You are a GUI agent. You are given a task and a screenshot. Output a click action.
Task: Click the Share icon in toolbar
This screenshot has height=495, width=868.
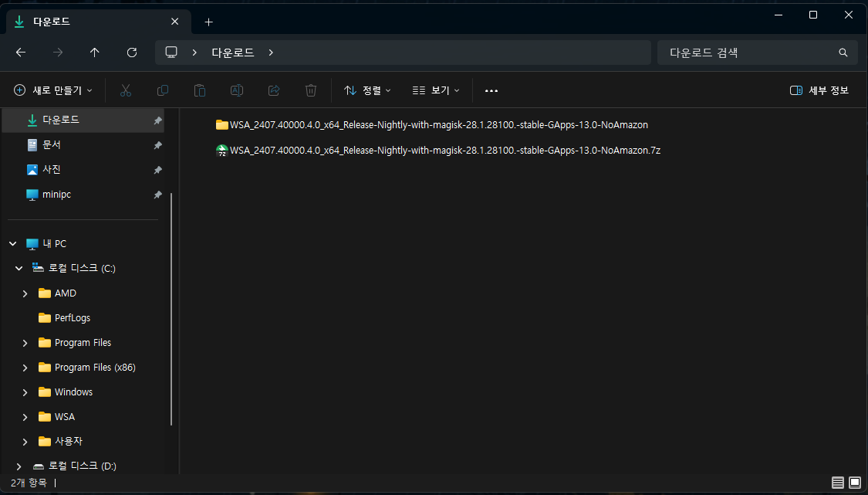tap(274, 90)
